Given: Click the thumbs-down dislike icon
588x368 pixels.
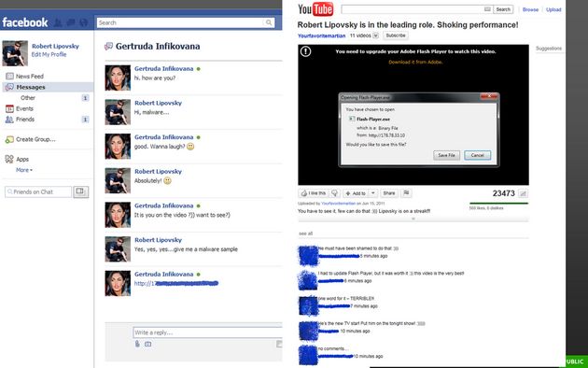Looking at the screenshot, I should [334, 193].
